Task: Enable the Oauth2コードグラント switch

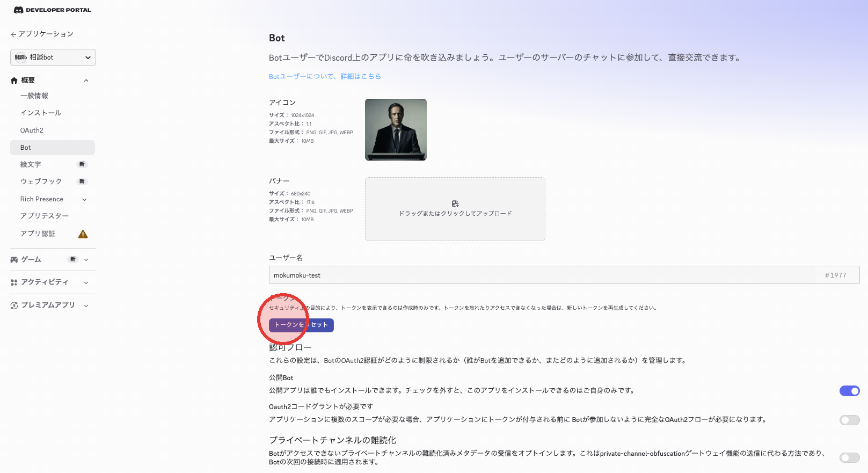Action: (x=850, y=420)
